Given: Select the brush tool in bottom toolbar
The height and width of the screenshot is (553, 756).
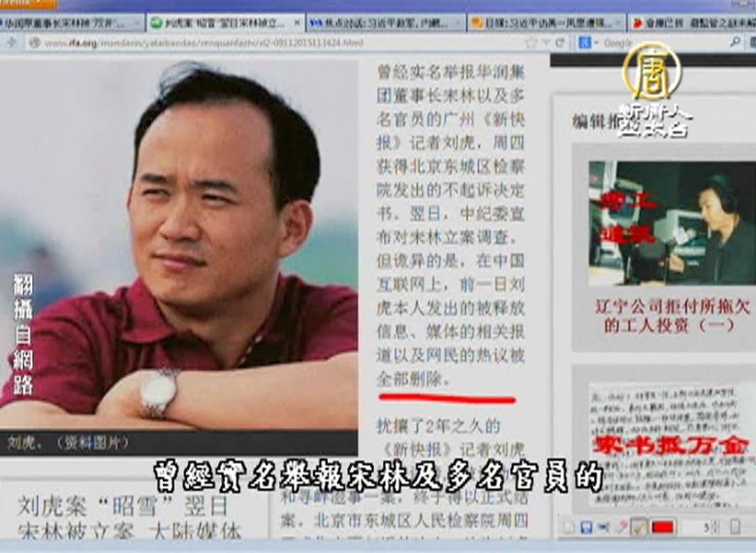Looking at the screenshot, I should tap(639, 527).
